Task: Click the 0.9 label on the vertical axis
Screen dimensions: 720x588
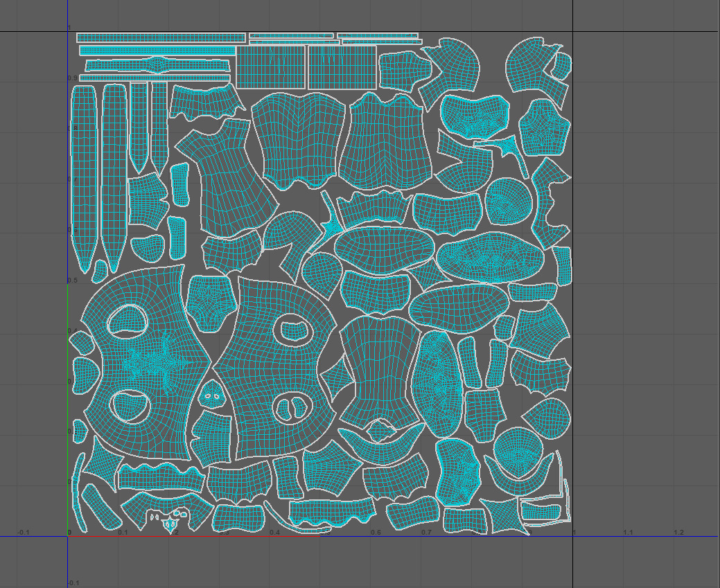Action: coord(73,78)
